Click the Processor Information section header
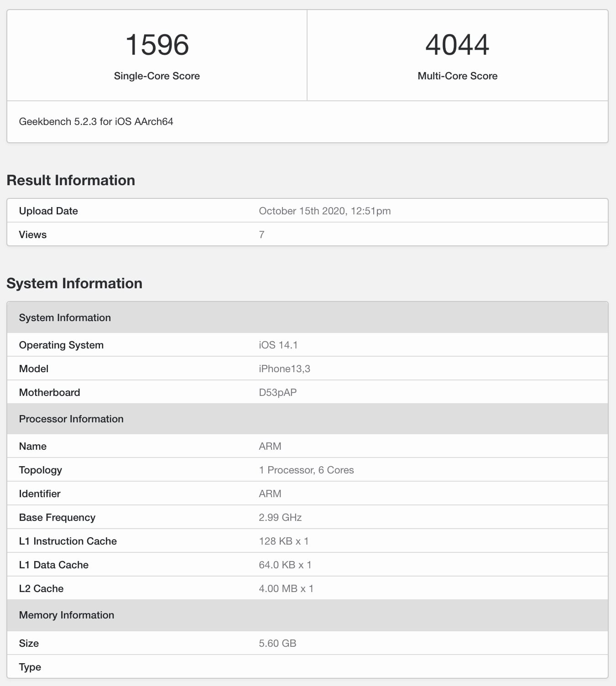616x686 pixels. click(71, 419)
